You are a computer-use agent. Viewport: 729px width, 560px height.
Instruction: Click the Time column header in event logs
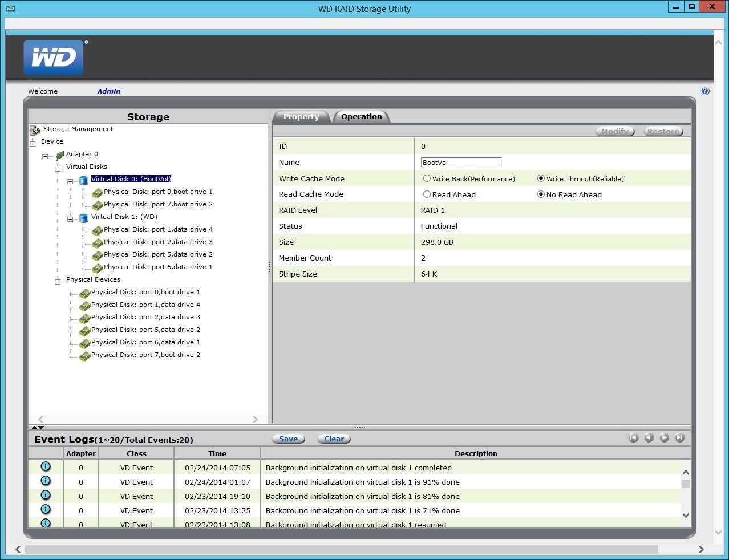pos(217,454)
